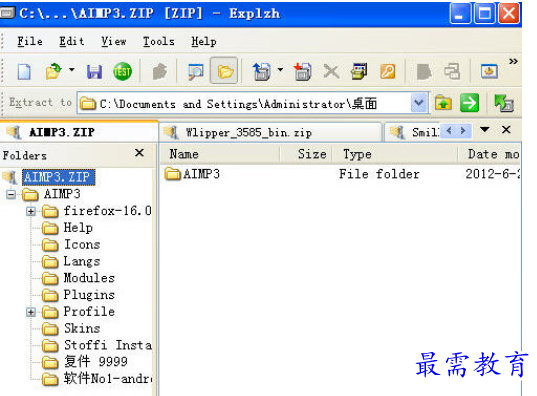Open the tab list dropdown triangle
Image resolution: width=537 pixels, height=396 pixels.
[485, 129]
